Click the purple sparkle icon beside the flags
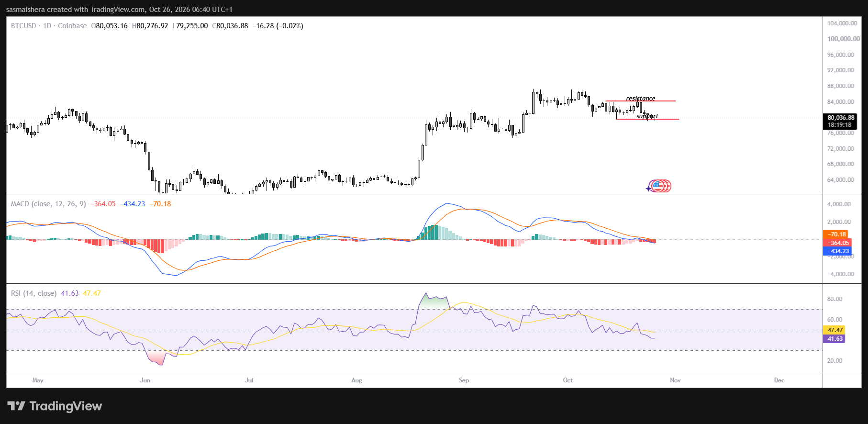This screenshot has width=868, height=424. tap(648, 189)
